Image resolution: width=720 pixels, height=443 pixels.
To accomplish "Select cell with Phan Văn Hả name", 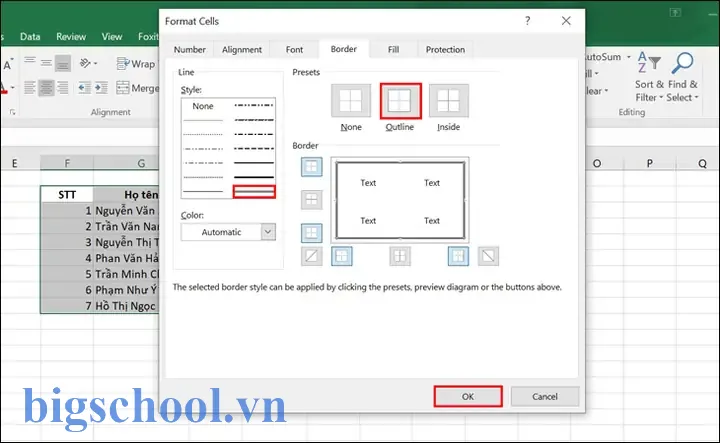I will pos(126,258).
